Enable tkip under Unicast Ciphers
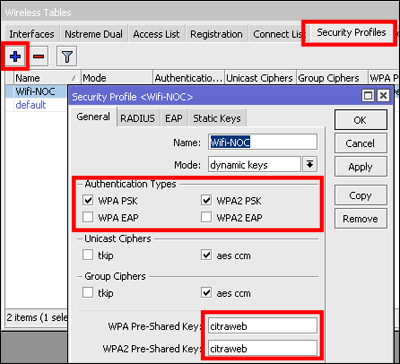 [x=88, y=256]
